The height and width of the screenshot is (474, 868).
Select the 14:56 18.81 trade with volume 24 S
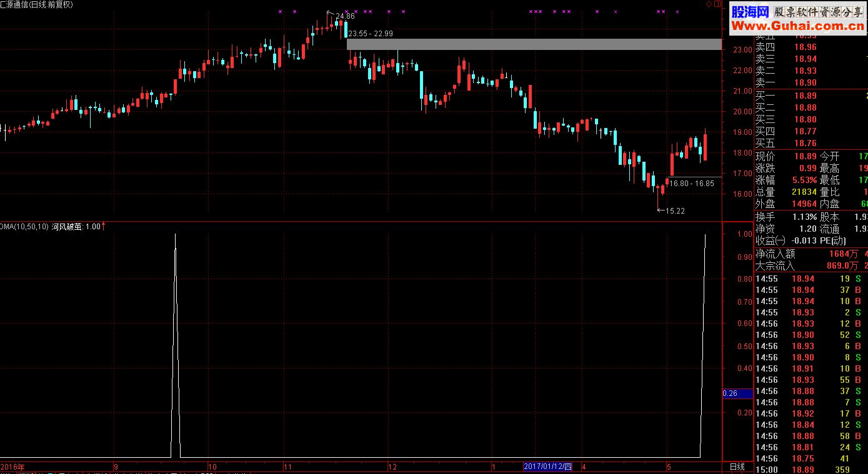coord(811,447)
